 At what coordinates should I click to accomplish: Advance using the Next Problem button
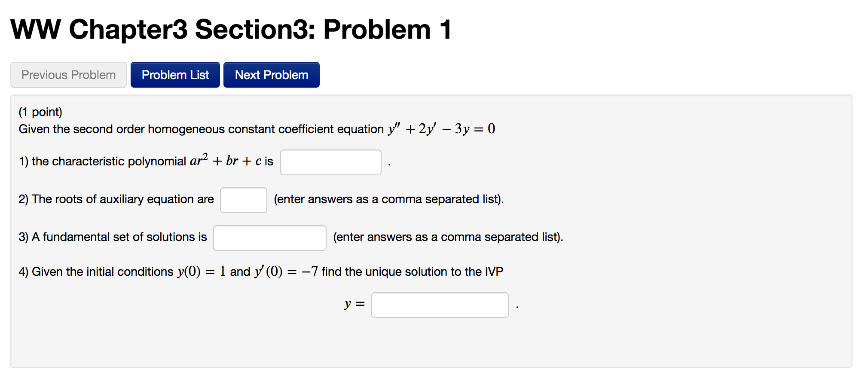[271, 74]
